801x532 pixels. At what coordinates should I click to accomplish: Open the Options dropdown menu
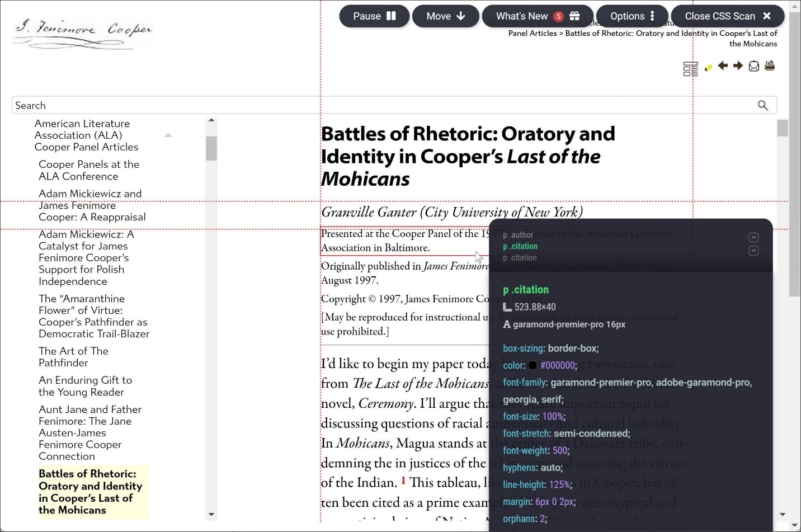tap(632, 16)
